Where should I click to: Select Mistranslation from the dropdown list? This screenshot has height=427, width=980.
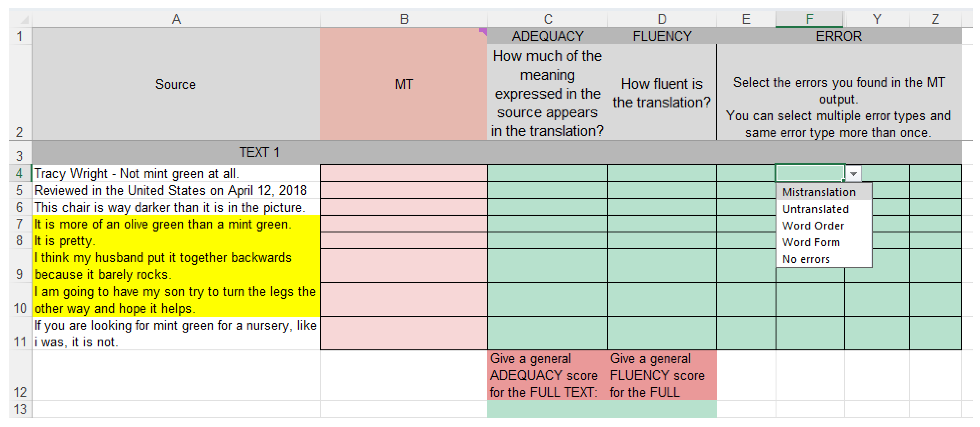[819, 192]
